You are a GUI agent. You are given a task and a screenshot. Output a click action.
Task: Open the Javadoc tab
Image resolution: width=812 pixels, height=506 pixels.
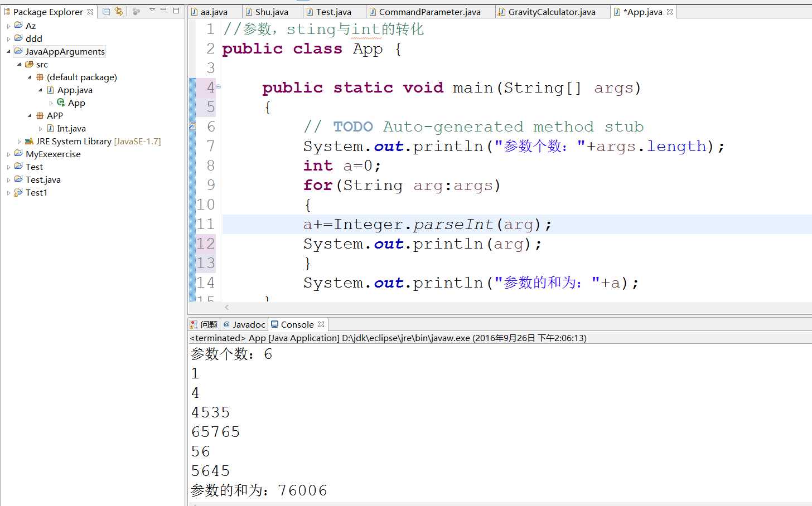tap(244, 324)
